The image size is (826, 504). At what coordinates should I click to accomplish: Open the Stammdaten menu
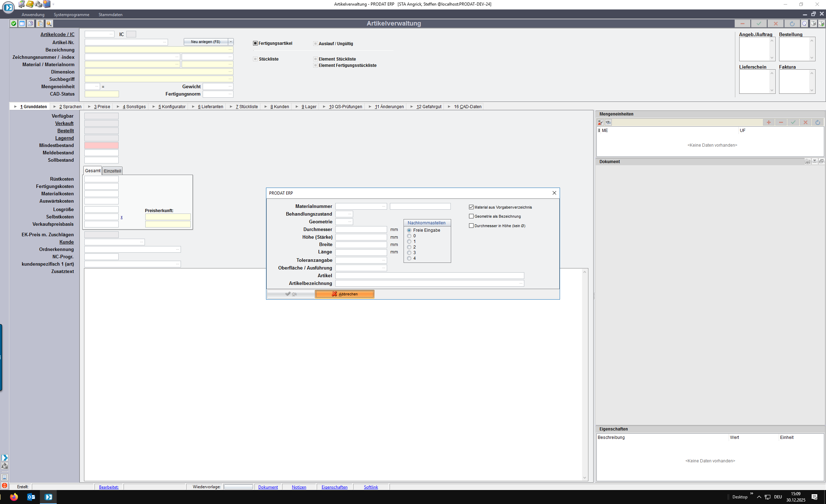(110, 15)
